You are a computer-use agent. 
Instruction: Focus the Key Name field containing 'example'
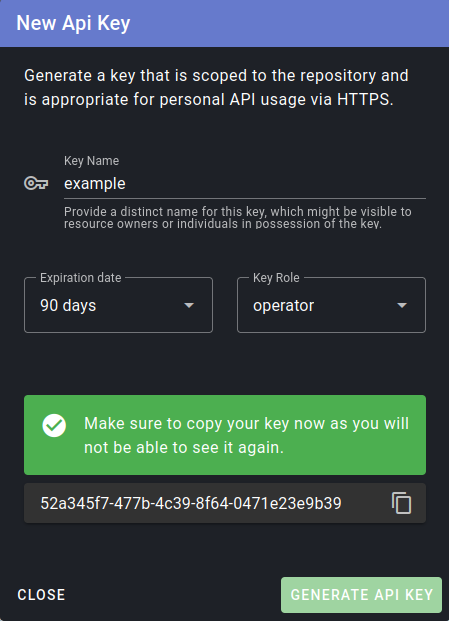click(x=245, y=184)
